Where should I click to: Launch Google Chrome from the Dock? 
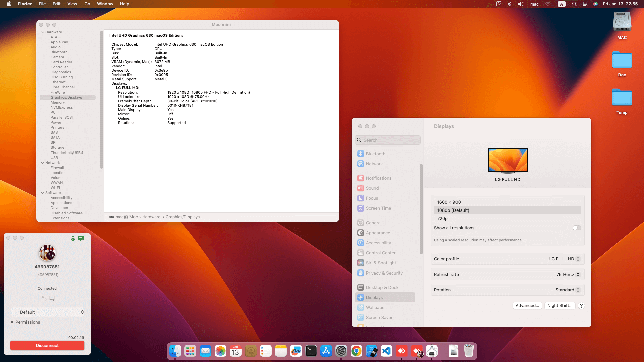coord(356,351)
